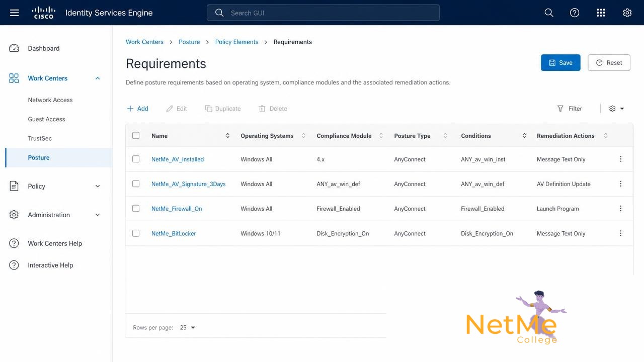Go to Work Centers breadcrumb
This screenshot has height=362, width=644.
[x=144, y=42]
